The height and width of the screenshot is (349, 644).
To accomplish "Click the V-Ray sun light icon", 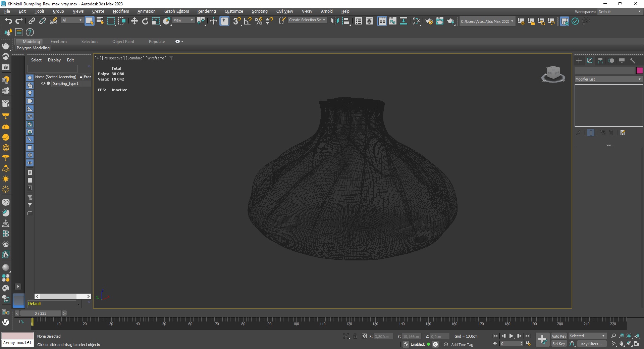I will pos(6,179).
